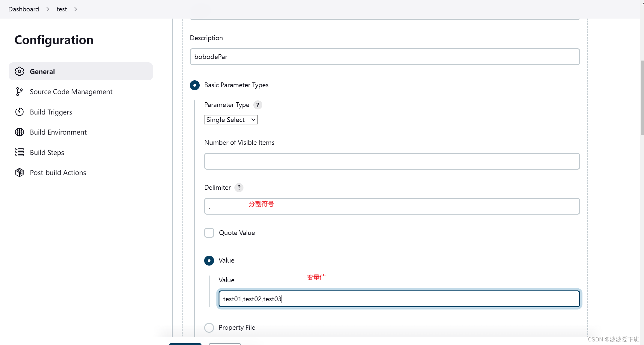This screenshot has width=644, height=345.
Task: Select the Value radio option
Action: [209, 260]
